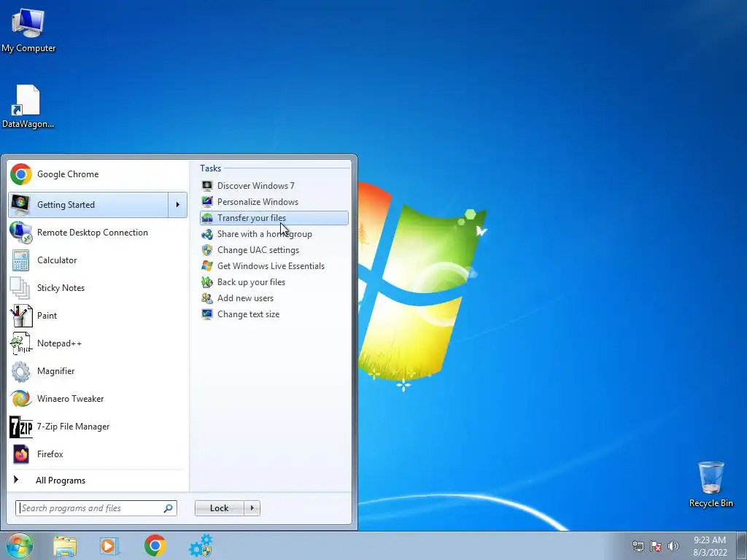Open Chrome from the taskbar
This screenshot has width=747, height=560.
coord(155,545)
